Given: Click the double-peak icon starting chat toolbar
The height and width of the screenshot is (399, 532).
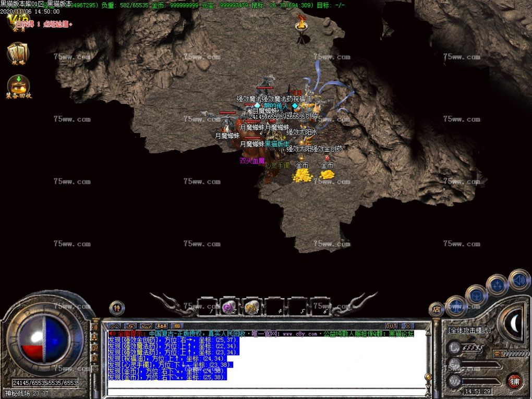Looking at the screenshot, I should pos(114,325).
